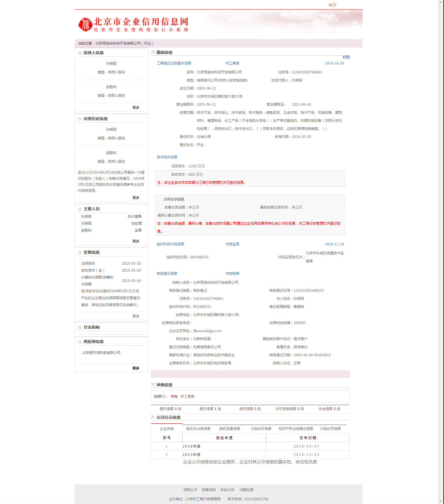Click arrow icon beside 再投资信息 heading

click(79, 342)
